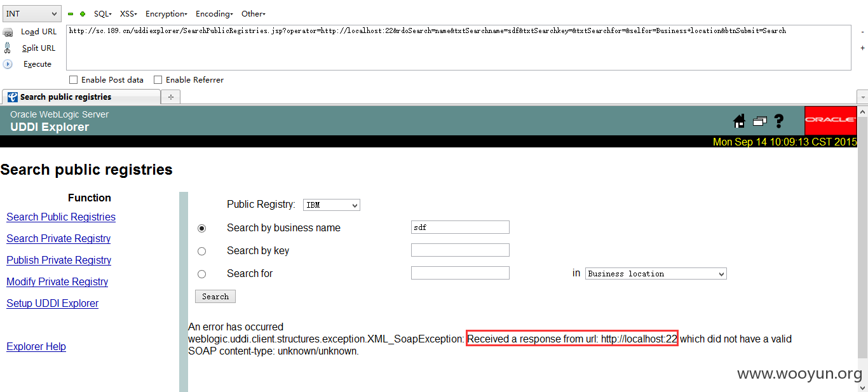Open the question mark help icon
Screen dimensions: 868x392
(x=779, y=121)
